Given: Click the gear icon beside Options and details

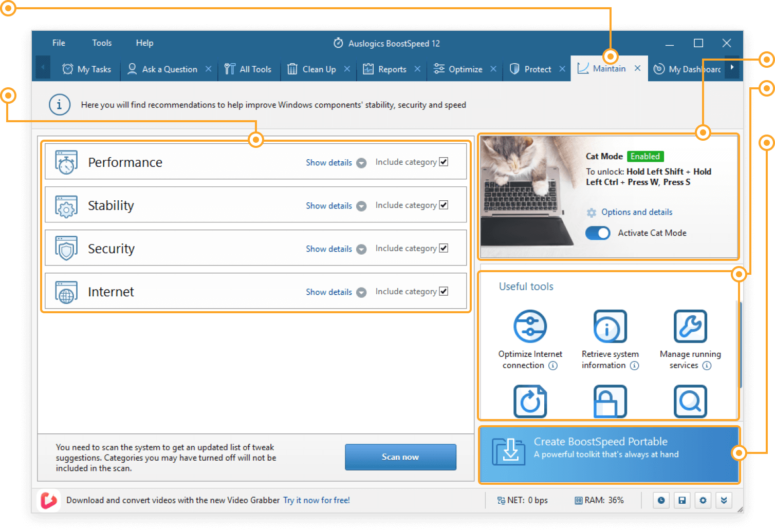Looking at the screenshot, I should [592, 213].
